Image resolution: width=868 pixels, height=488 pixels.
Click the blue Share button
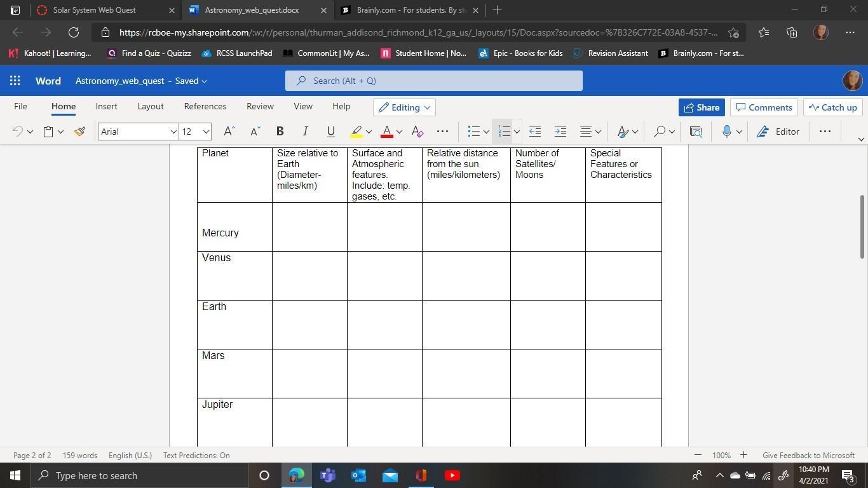[x=701, y=107]
